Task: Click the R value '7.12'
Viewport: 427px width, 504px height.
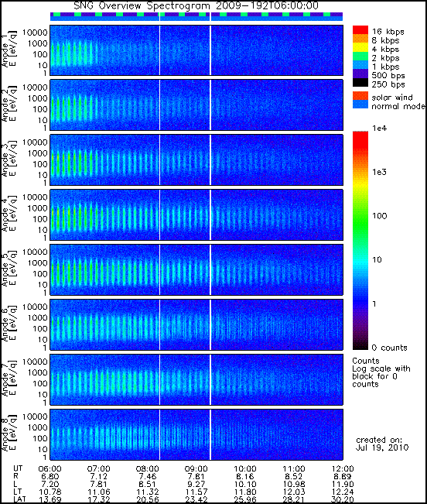Action: click(98, 476)
